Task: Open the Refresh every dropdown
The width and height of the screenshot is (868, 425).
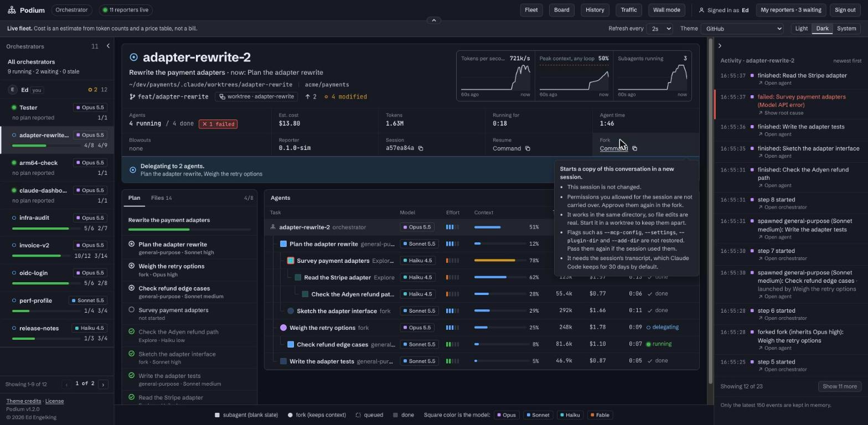Action: coord(659,29)
